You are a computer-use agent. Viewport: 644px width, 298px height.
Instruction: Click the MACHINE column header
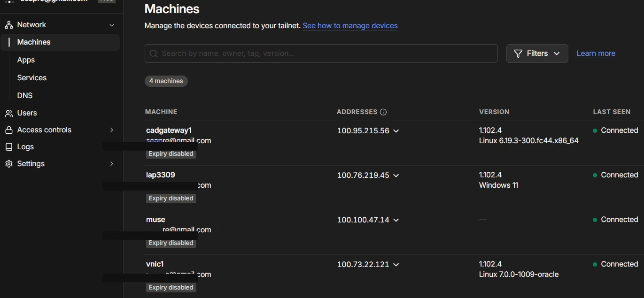click(x=161, y=112)
